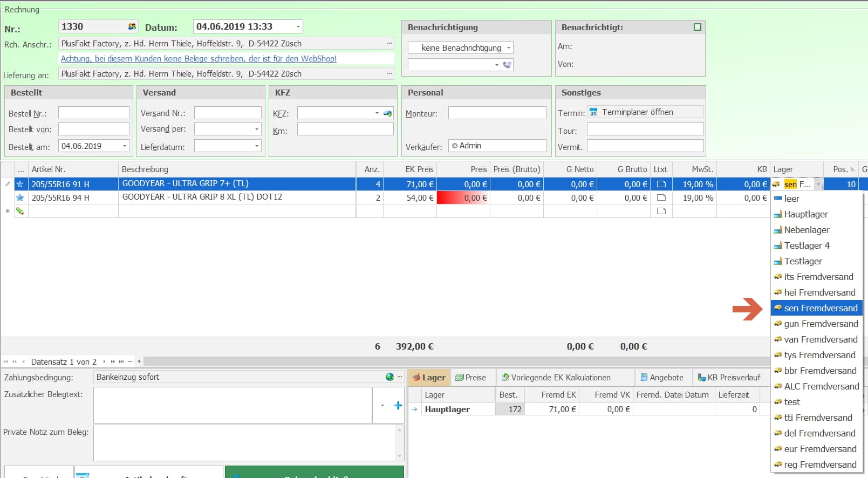Open the Datum date-time dropdown
Viewport: 868px width, 478px height.
click(x=298, y=26)
